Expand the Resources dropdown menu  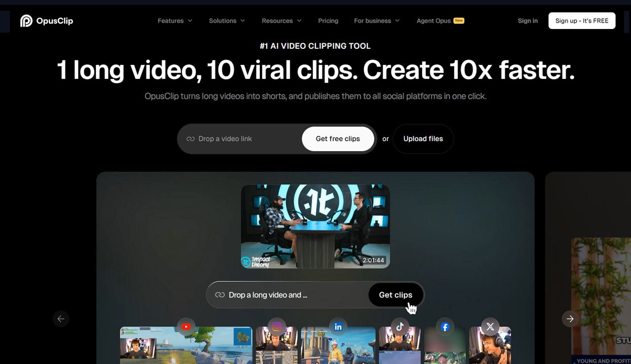click(281, 21)
